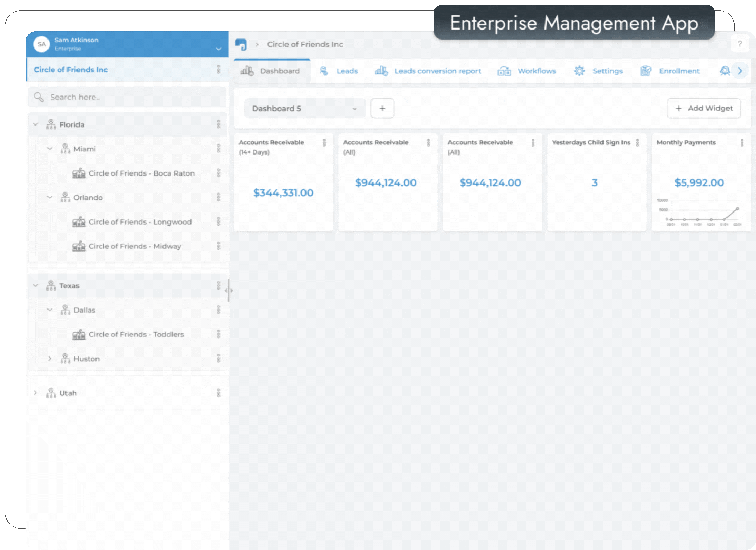Click the Search here input field

(127, 97)
